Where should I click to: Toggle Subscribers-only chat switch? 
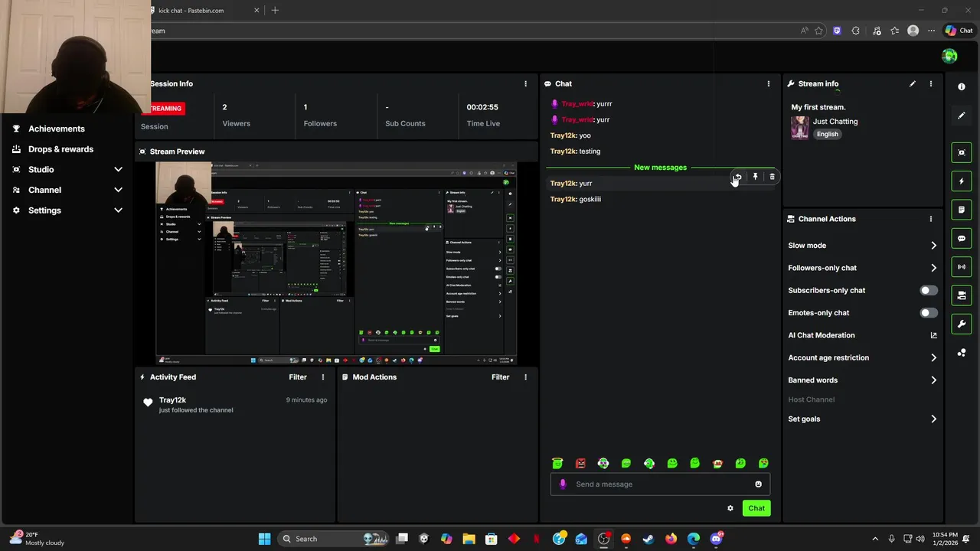928,291
